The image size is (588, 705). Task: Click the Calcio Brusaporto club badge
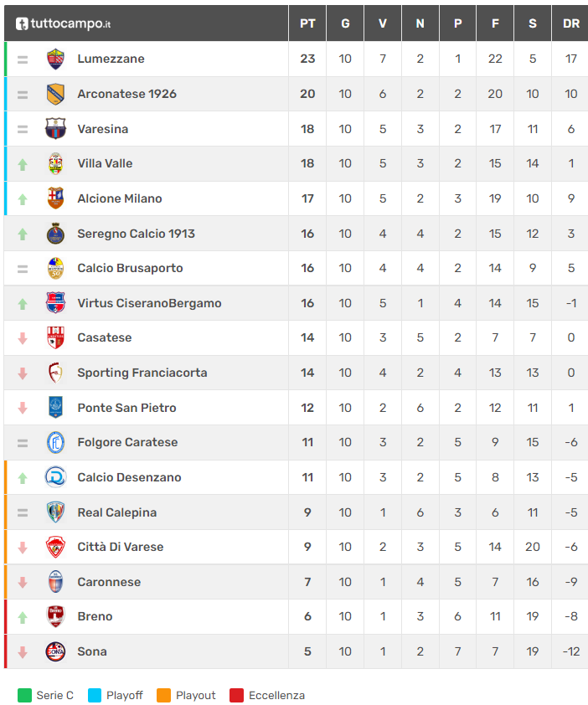pyautogui.click(x=55, y=268)
